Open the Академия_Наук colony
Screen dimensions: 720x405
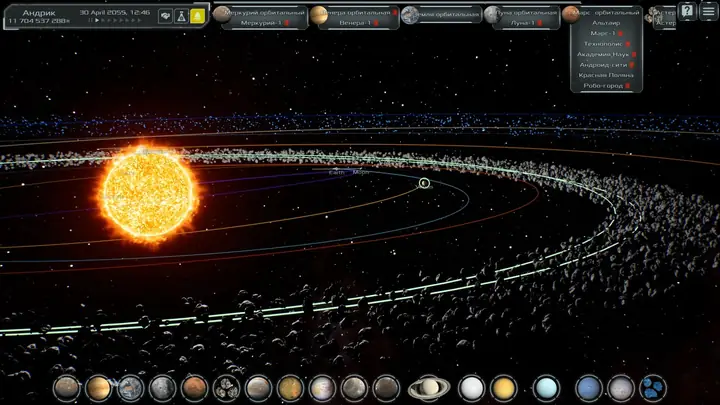point(606,54)
